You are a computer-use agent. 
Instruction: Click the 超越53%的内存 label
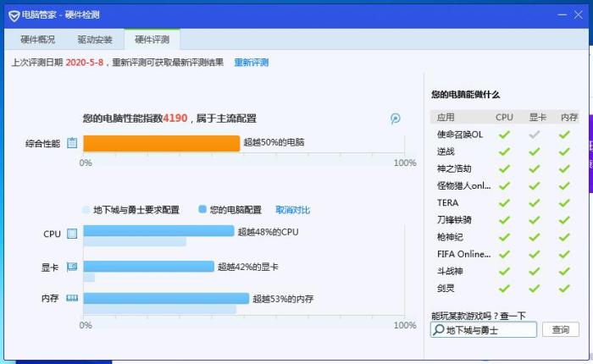(x=283, y=299)
